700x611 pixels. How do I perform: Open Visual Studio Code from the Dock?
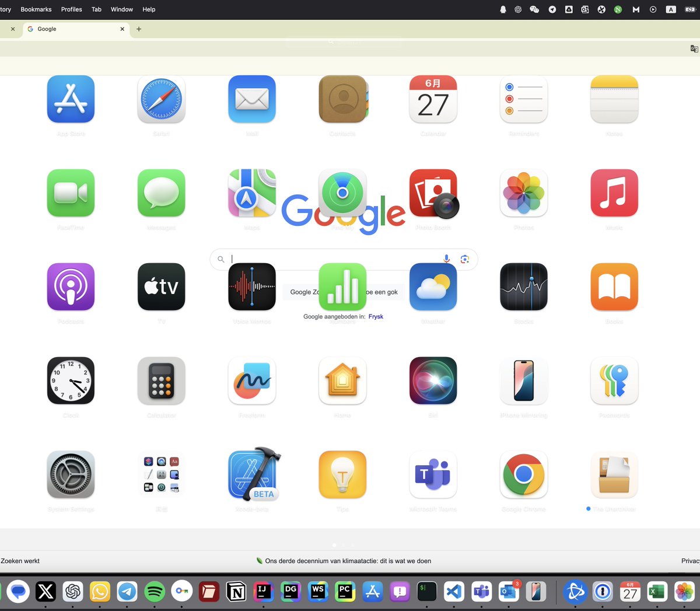click(454, 592)
